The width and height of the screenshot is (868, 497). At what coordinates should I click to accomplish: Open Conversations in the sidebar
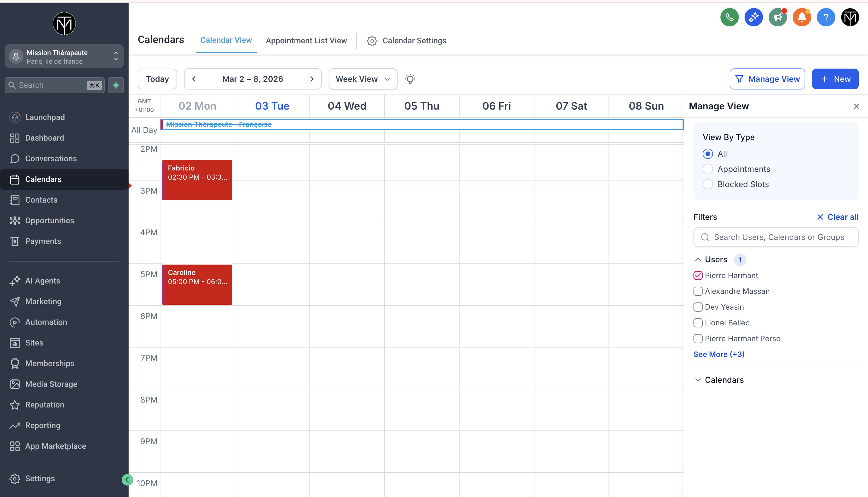64,158
